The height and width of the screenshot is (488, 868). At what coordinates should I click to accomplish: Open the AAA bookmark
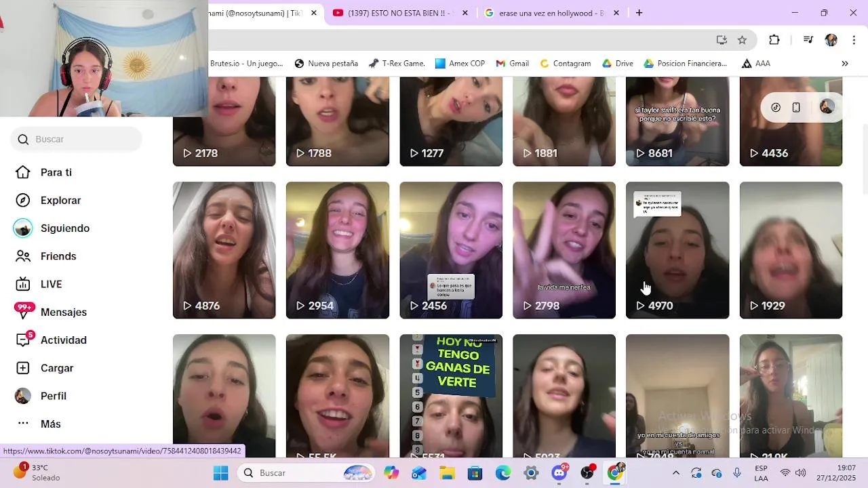[755, 63]
